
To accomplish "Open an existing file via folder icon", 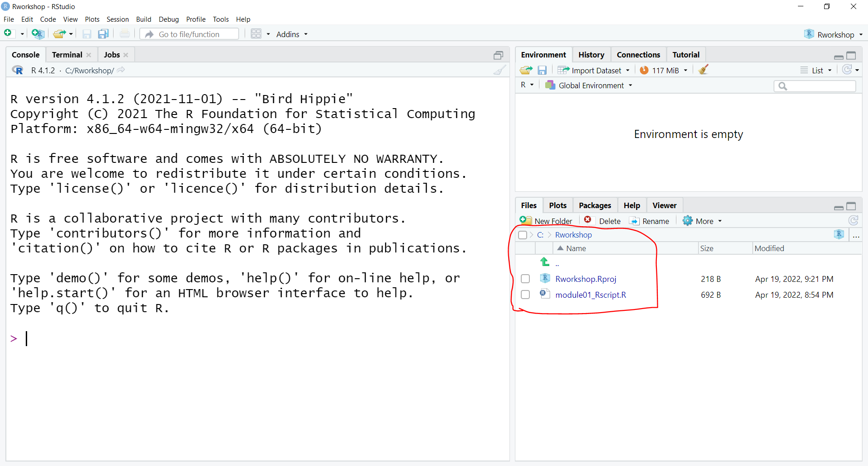I will coord(59,34).
